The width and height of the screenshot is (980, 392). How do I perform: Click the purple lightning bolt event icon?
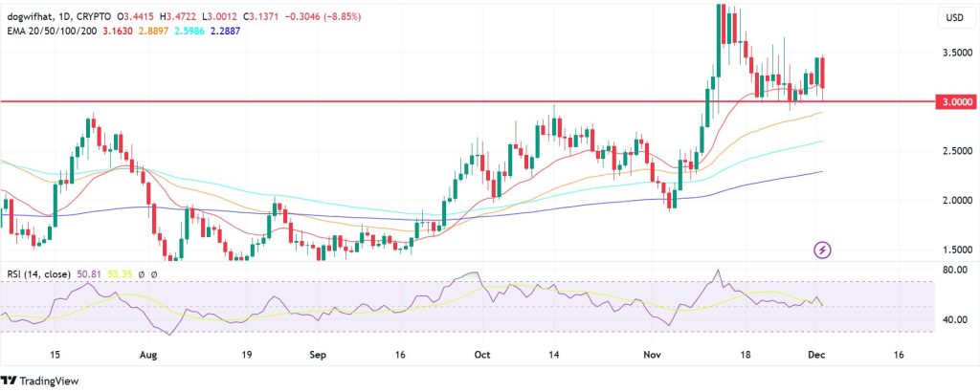coord(823,250)
